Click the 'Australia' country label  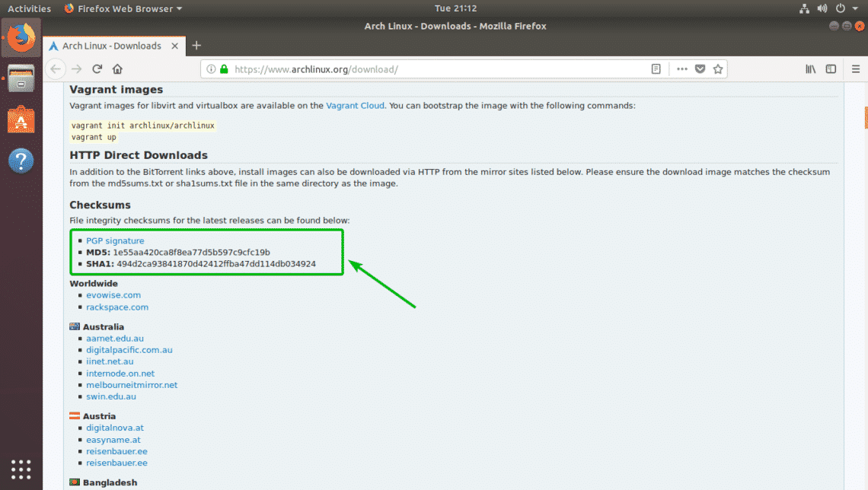(x=104, y=327)
